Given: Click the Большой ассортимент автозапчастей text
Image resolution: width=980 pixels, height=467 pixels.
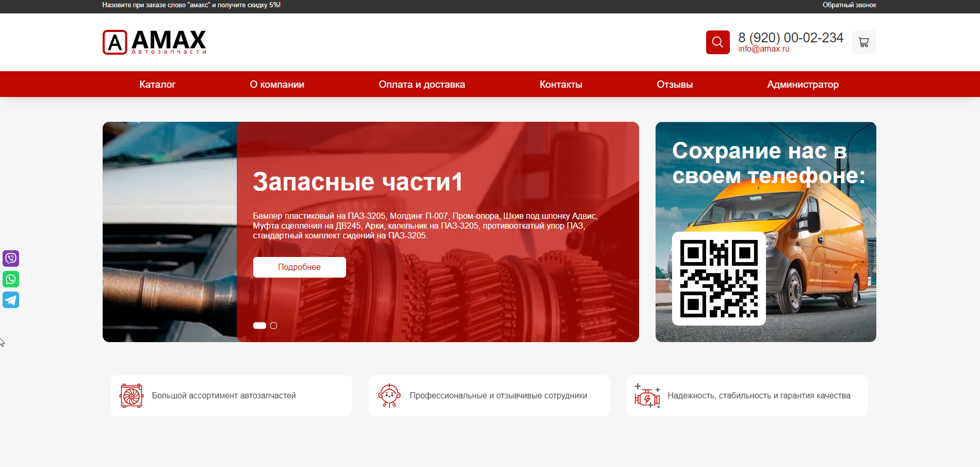Looking at the screenshot, I should (224, 396).
